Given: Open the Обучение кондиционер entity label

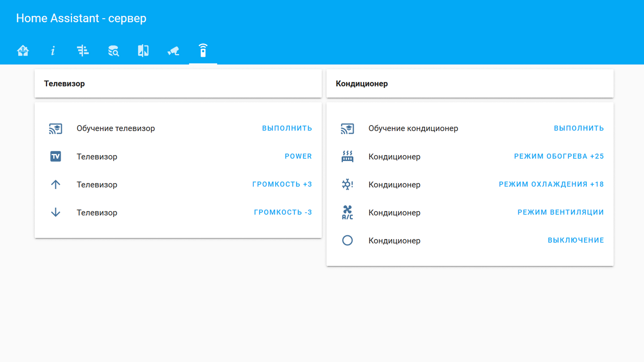Looking at the screenshot, I should click(x=413, y=128).
